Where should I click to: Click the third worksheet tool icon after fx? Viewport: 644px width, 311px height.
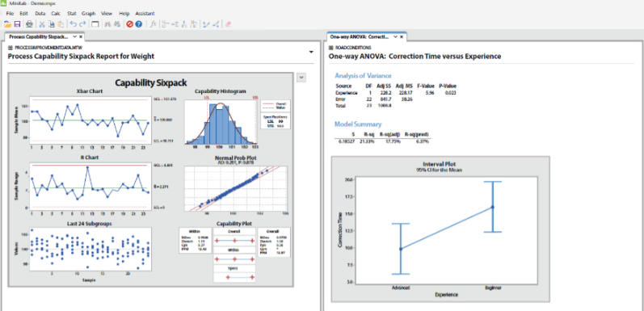[184, 24]
